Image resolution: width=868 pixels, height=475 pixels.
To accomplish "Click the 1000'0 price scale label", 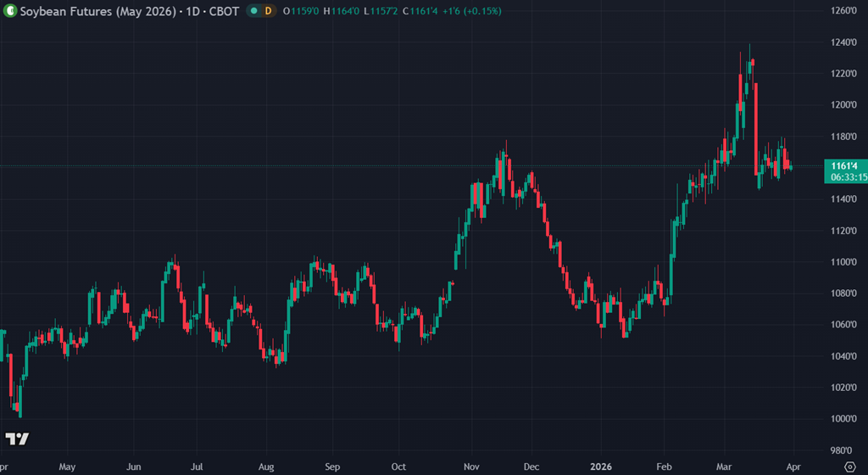I will tap(843, 419).
